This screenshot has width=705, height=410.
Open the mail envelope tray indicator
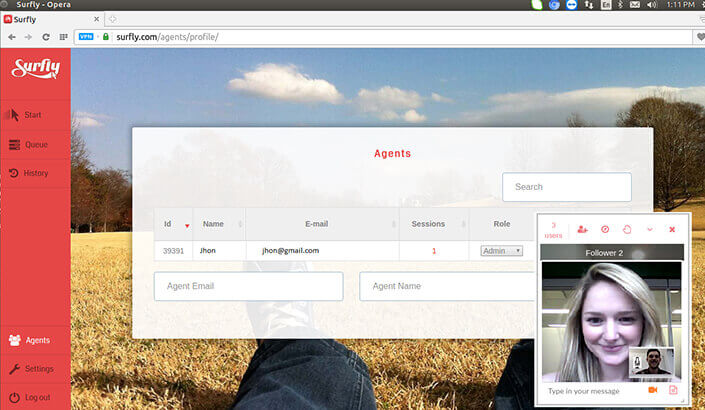tap(635, 5)
